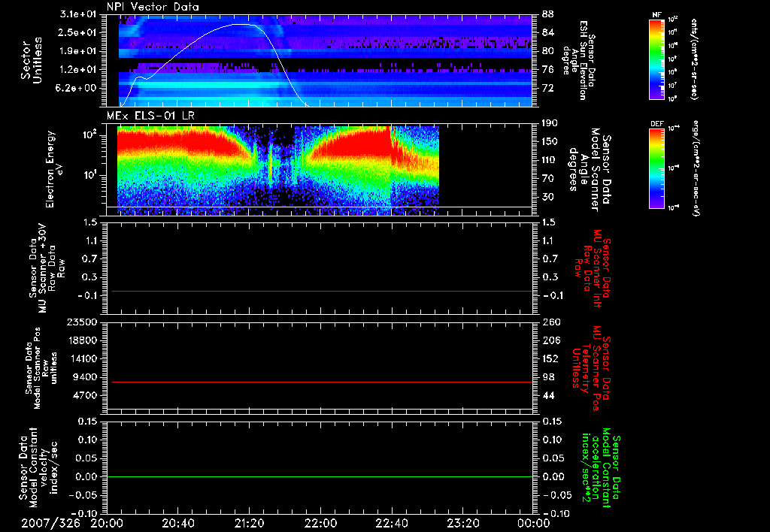The width and height of the screenshot is (770, 532).
Task: Click the NF color scale bar
Action: [657, 59]
